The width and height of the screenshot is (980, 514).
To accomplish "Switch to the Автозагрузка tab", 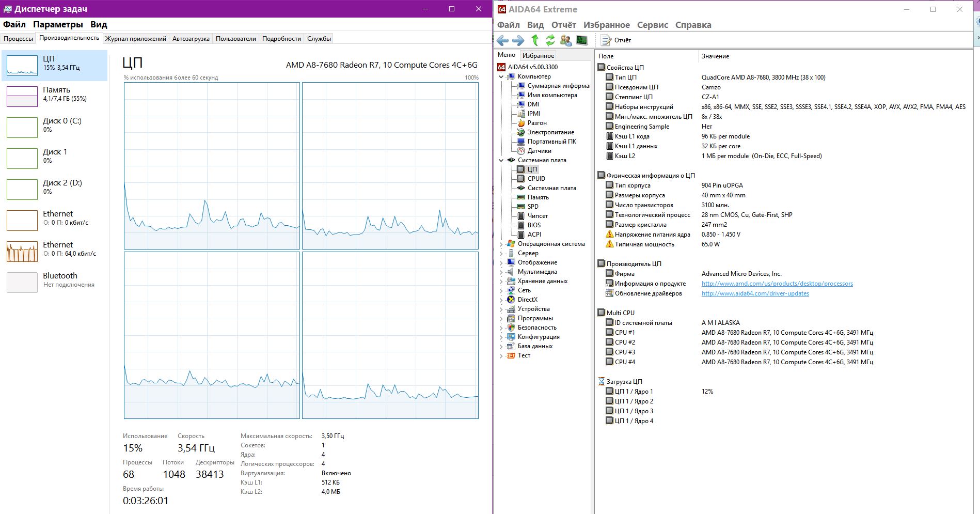I will pos(191,39).
